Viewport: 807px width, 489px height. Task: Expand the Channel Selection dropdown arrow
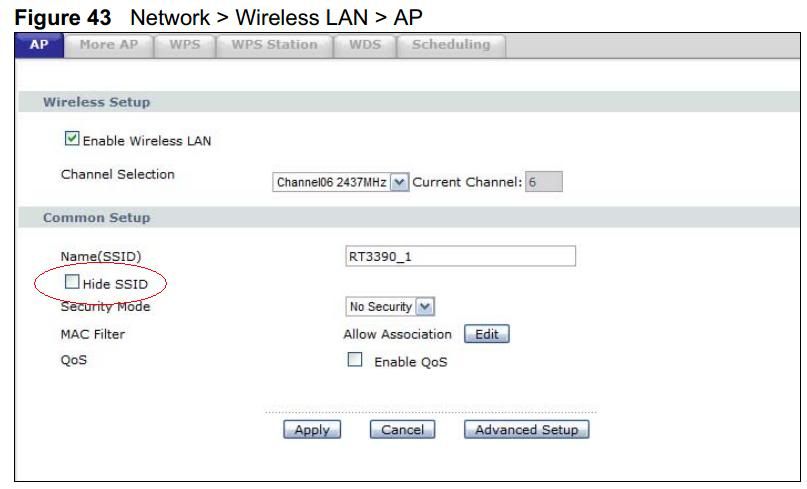pyautogui.click(x=399, y=182)
